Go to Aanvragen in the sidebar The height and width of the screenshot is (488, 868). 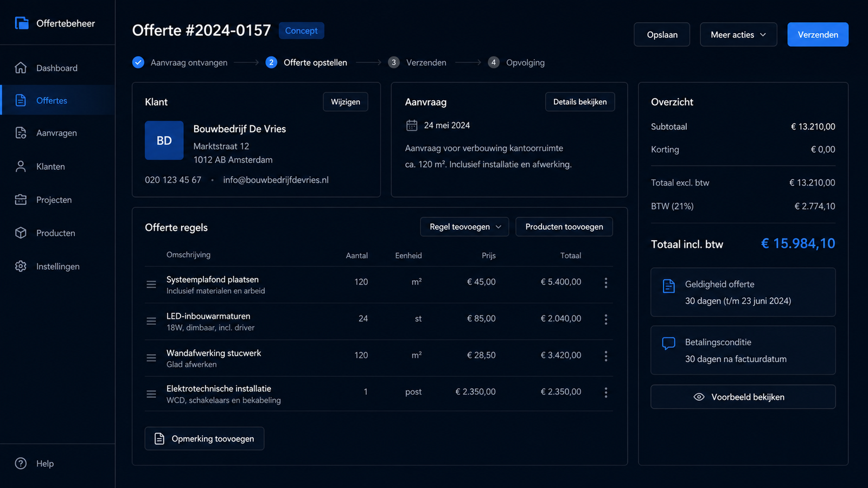(58, 133)
